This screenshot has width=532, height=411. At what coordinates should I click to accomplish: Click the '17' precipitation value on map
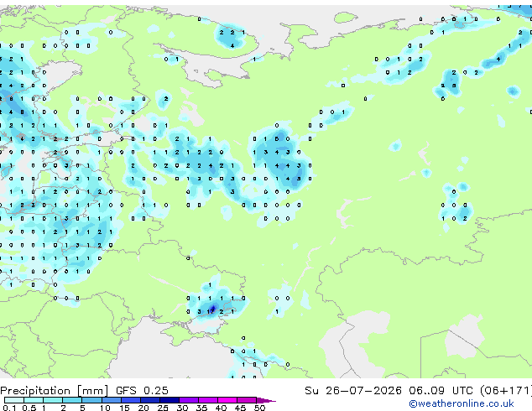211,311
